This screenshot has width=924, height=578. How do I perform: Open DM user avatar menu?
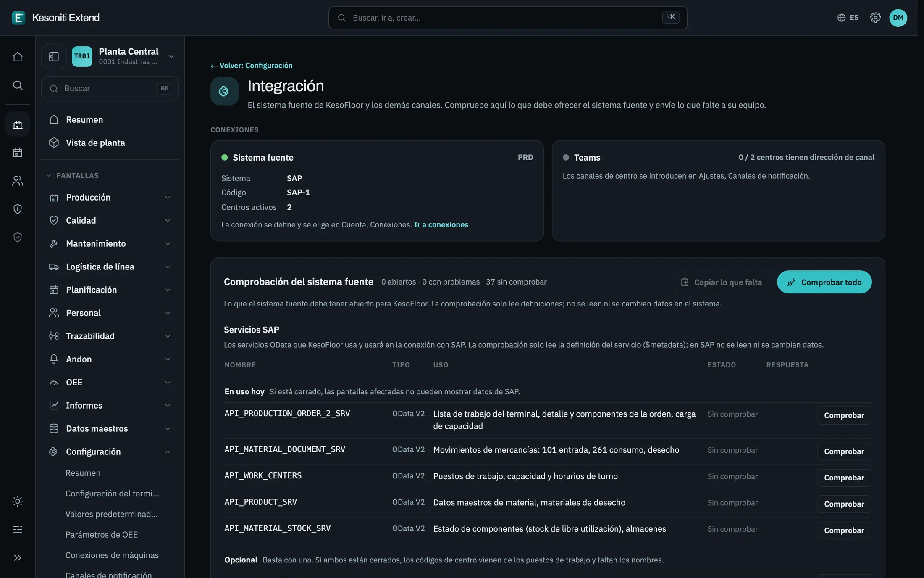pyautogui.click(x=898, y=18)
